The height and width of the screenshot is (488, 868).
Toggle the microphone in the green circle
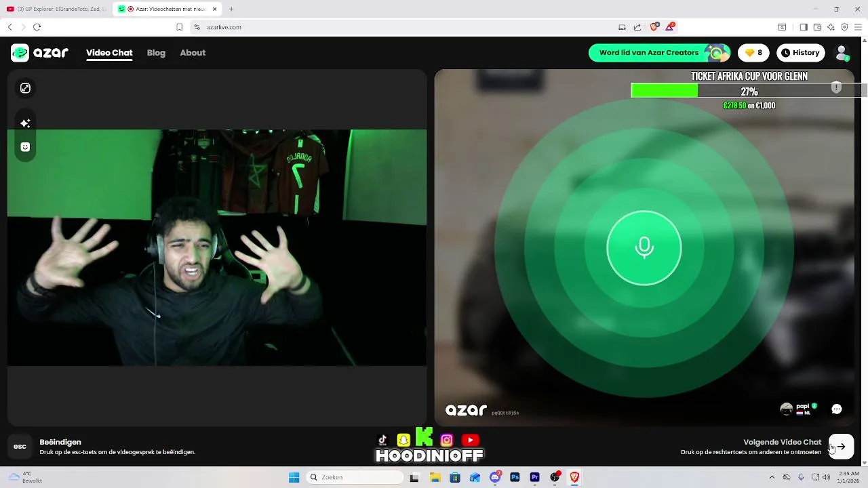click(644, 248)
